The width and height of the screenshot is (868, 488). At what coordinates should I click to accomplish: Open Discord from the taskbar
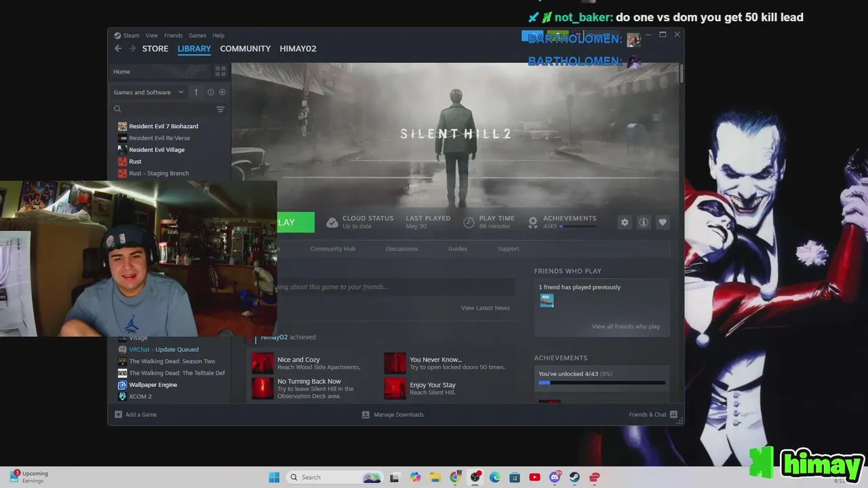pos(555,477)
